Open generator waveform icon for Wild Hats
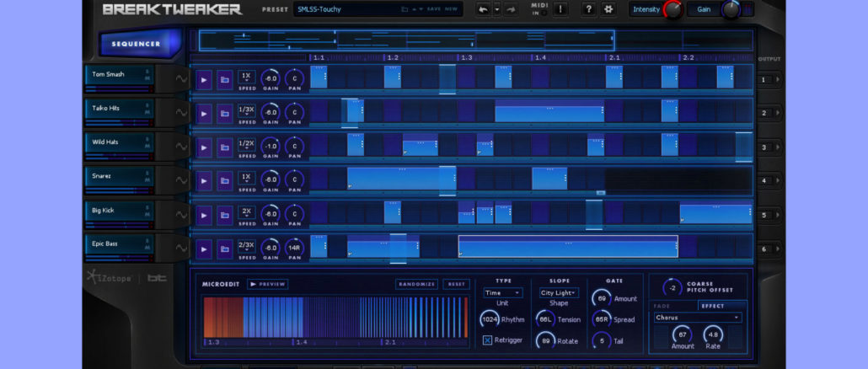Screen dimensions: 868x369 [x=181, y=147]
